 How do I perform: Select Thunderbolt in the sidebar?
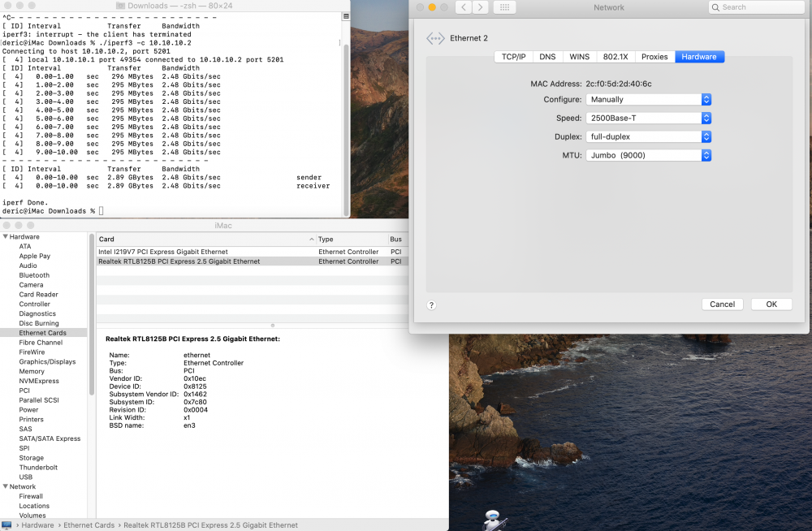[38, 468]
